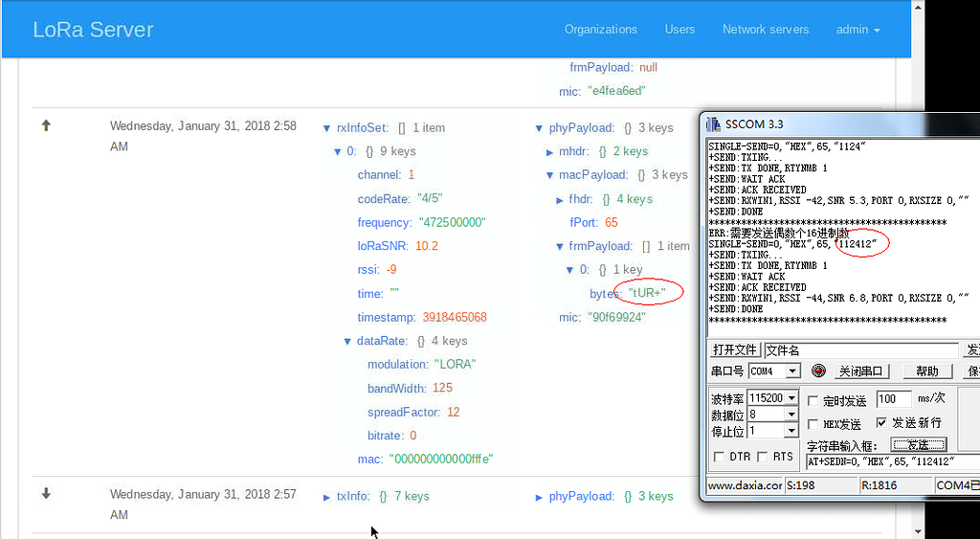Select the mac value "000000000000fffe"
The height and width of the screenshot is (539, 980).
[441, 460]
